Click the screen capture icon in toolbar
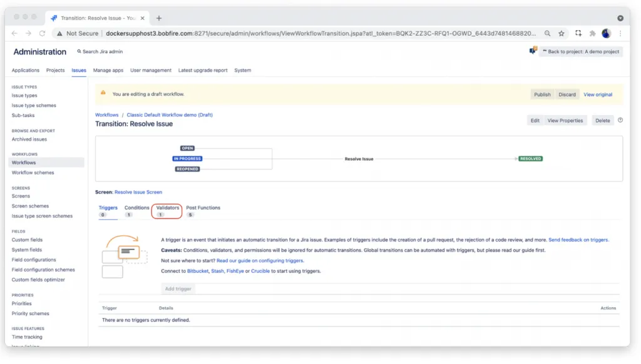641x364 pixels. pyautogui.click(x=578, y=34)
